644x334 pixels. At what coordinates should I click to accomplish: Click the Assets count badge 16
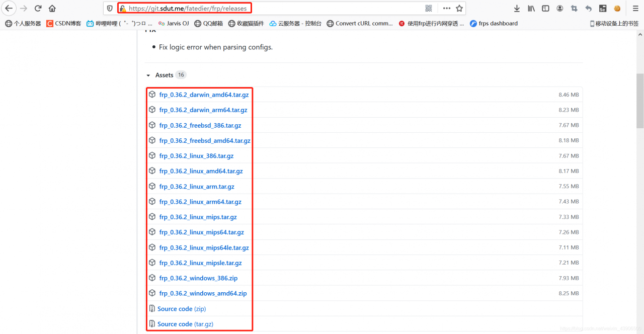[181, 75]
